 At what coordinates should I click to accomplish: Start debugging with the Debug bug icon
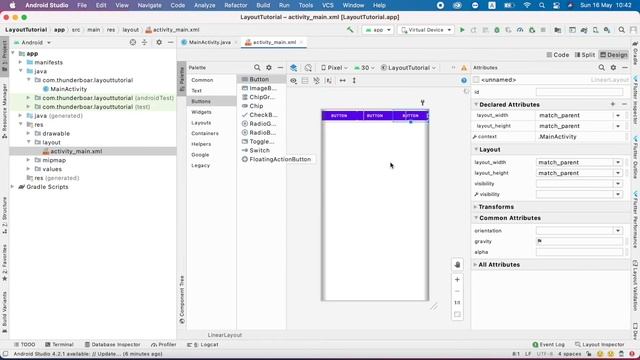497,30
